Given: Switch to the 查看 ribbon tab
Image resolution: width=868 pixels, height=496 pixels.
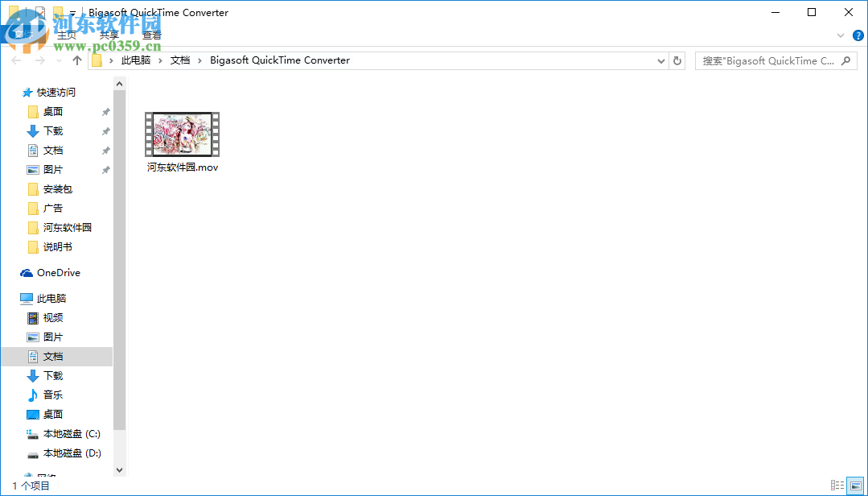Looking at the screenshot, I should pos(151,35).
